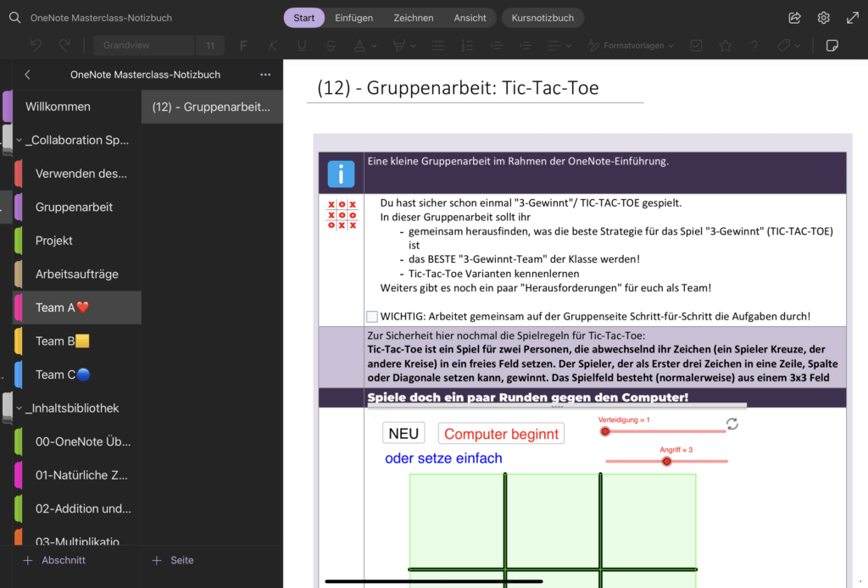Open the search magnifier icon
The image size is (868, 588).
pos(15,18)
